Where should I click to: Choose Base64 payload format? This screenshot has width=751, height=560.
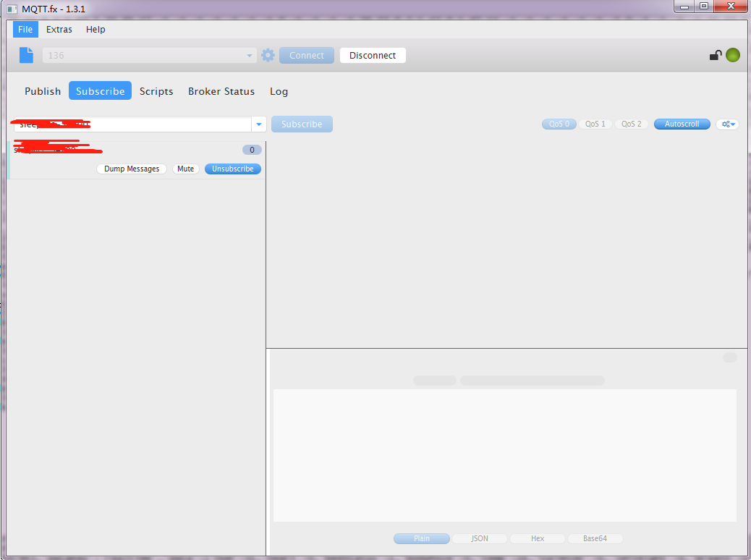click(595, 538)
